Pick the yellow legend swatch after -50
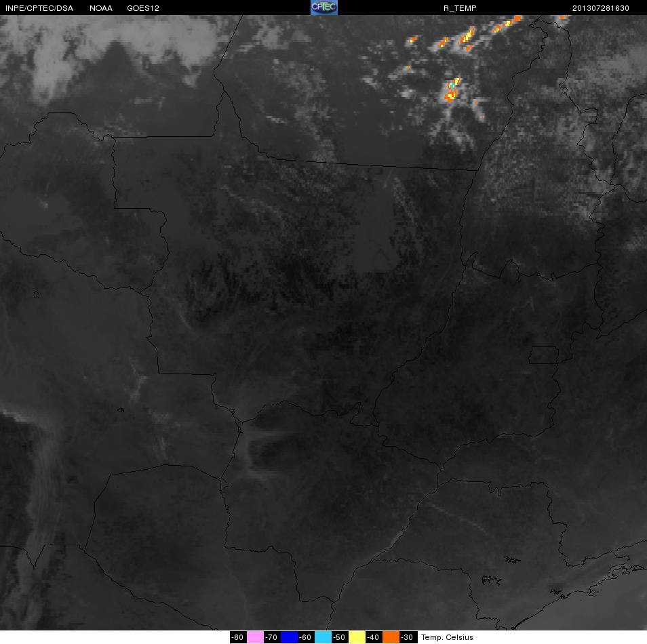 click(357, 637)
